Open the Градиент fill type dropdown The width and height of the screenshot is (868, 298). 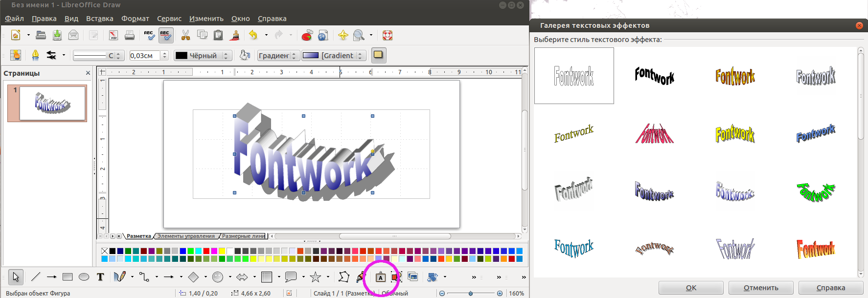click(278, 56)
